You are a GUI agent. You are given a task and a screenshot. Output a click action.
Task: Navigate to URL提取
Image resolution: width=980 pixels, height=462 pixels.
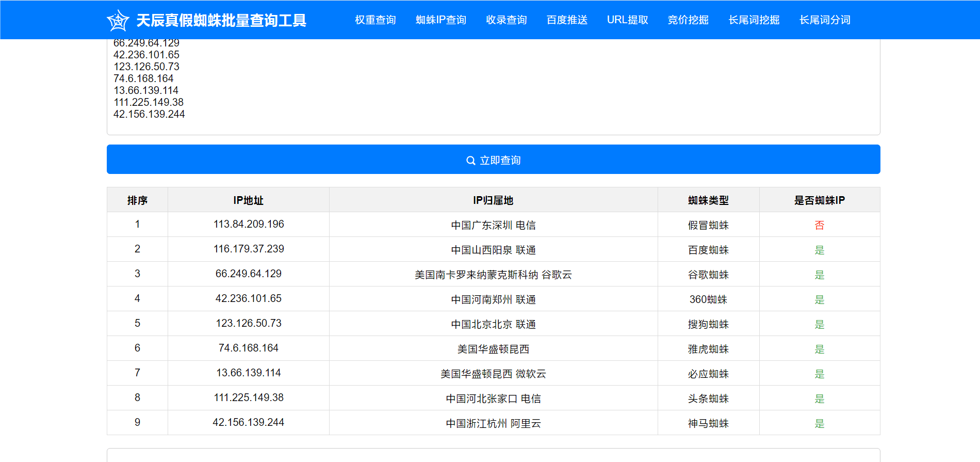628,20
